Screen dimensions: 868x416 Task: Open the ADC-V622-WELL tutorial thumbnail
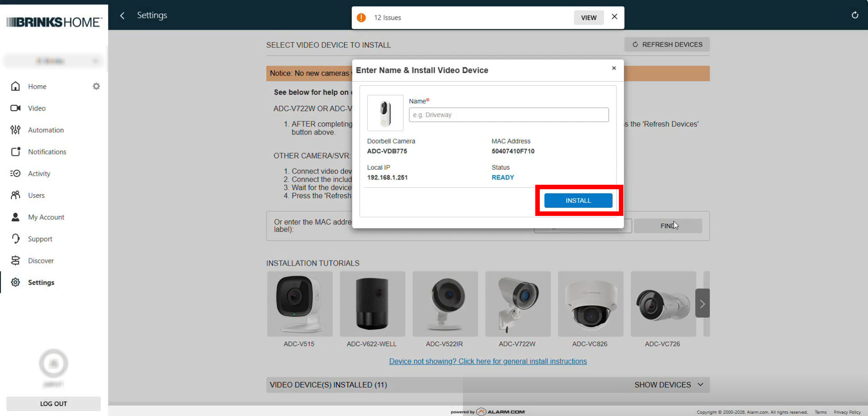(x=373, y=304)
